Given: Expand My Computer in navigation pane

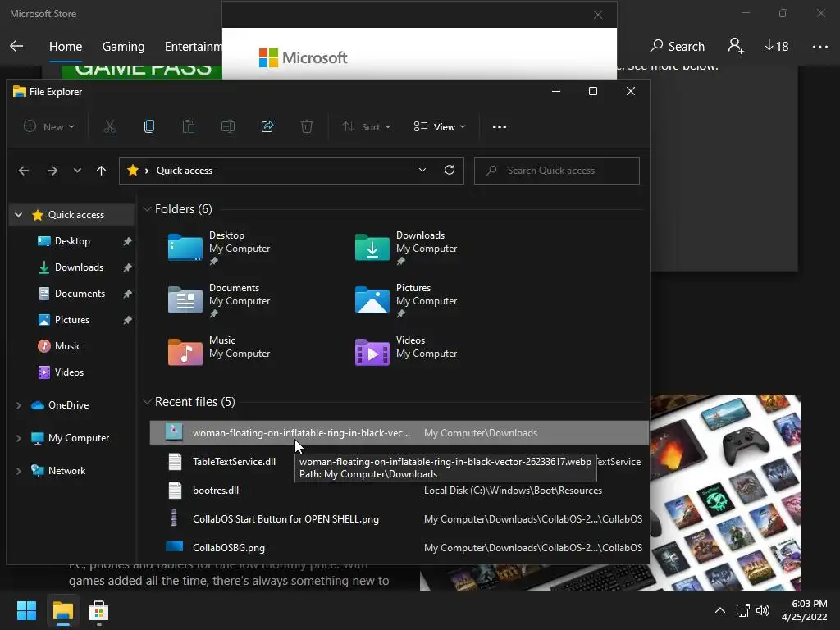Looking at the screenshot, I should 18,438.
